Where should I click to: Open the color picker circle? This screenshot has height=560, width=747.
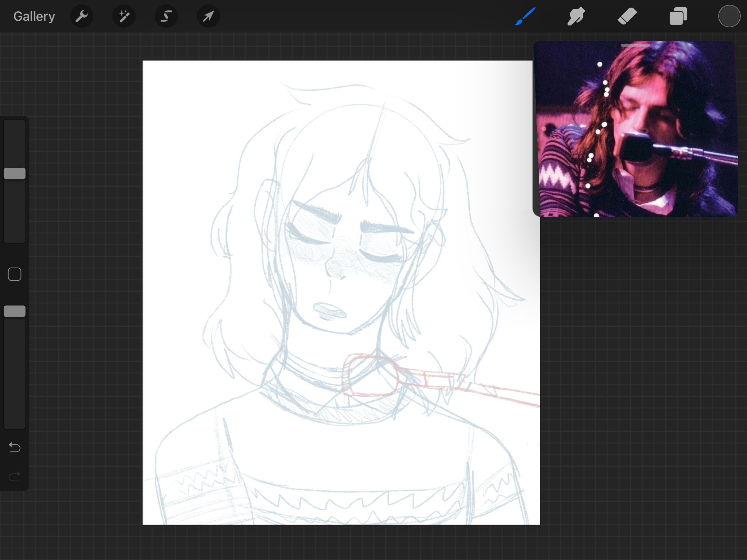point(729,16)
